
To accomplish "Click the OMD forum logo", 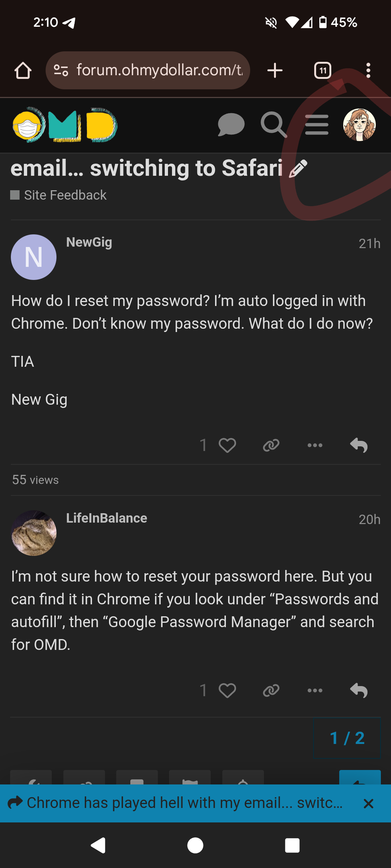I will click(65, 125).
